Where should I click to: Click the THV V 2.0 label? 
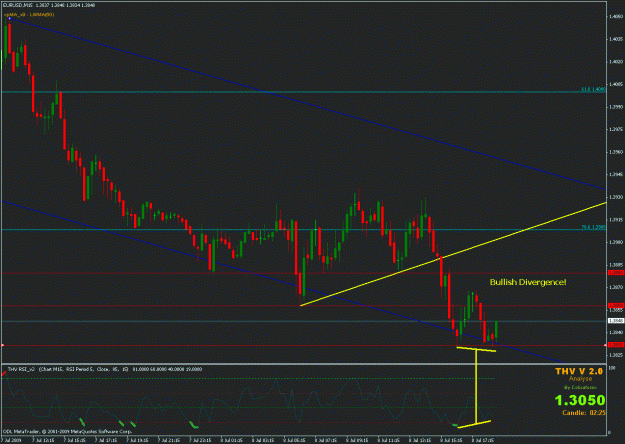579,371
